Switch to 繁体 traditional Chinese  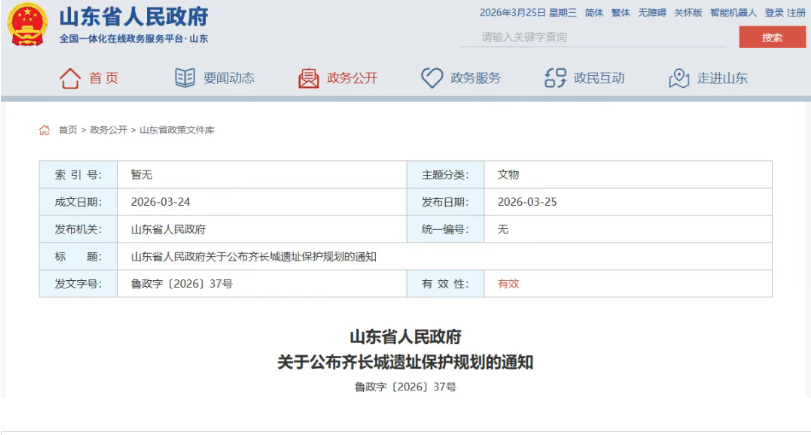pos(621,13)
